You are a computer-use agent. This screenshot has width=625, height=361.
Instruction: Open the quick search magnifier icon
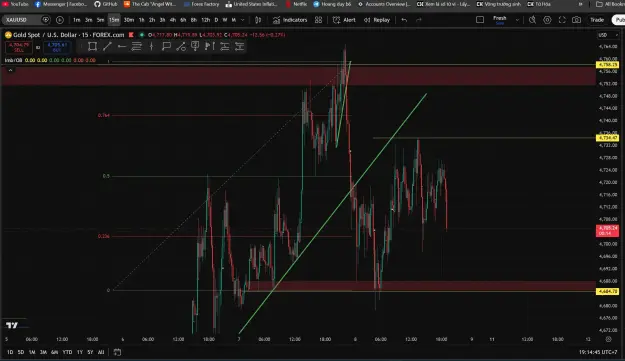pyautogui.click(x=532, y=20)
